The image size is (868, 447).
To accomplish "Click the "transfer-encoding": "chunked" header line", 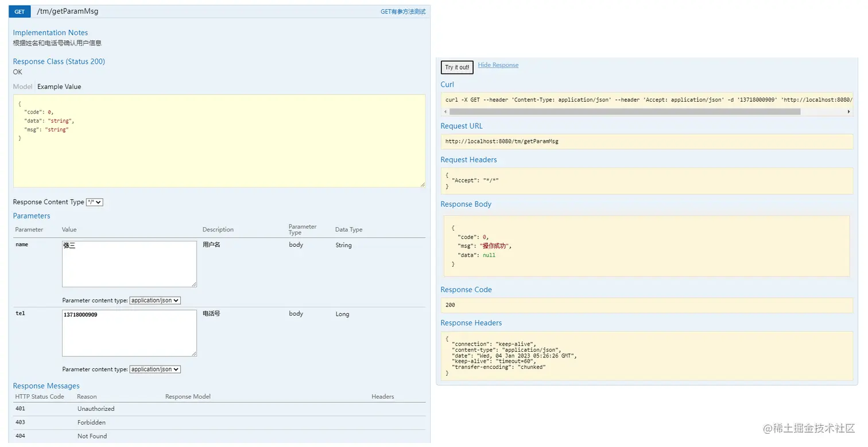I will (x=498, y=367).
